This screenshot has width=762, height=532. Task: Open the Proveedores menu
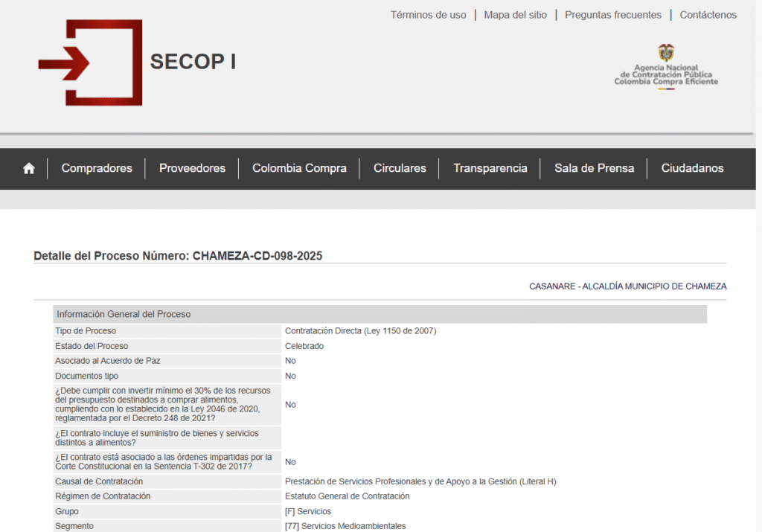192,168
